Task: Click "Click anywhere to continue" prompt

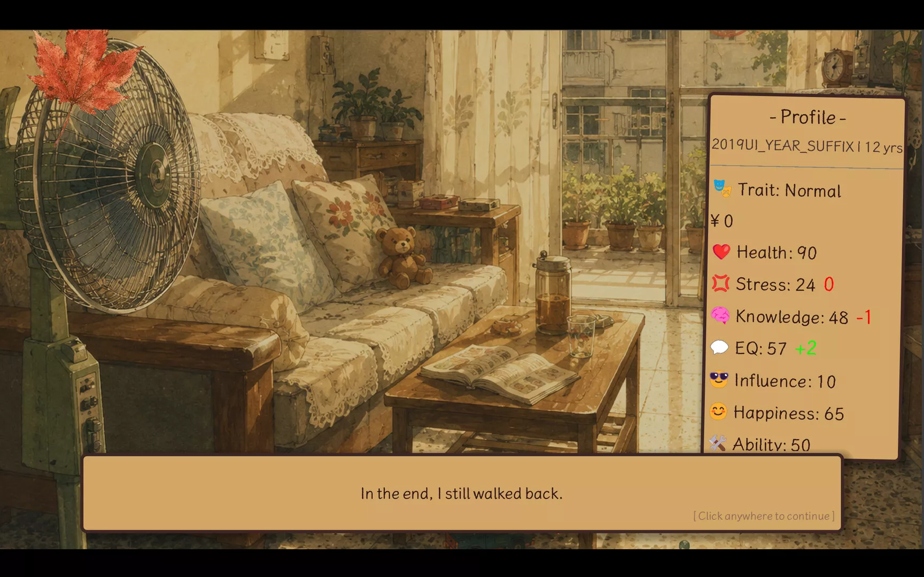Action: point(764,516)
